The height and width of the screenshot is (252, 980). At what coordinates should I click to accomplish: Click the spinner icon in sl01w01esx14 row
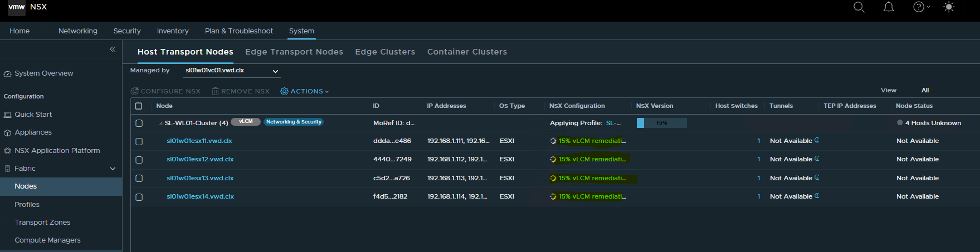pyautogui.click(x=553, y=197)
